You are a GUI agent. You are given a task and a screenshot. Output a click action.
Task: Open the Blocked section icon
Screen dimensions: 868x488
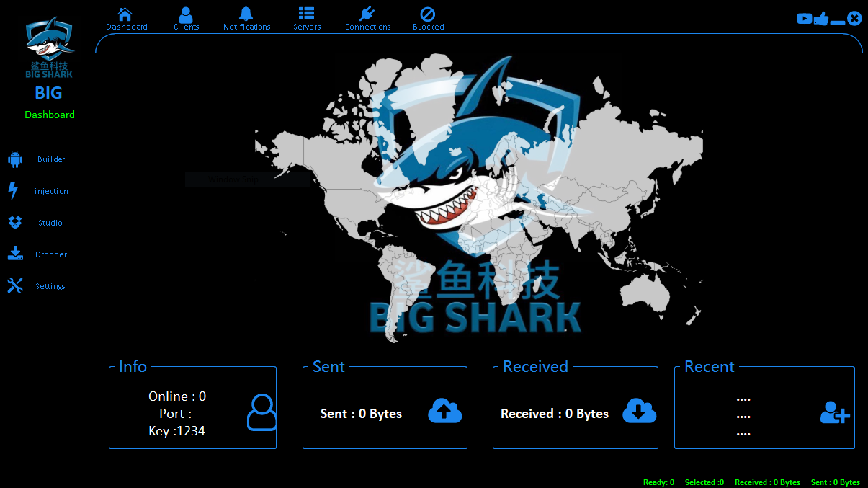coord(428,14)
